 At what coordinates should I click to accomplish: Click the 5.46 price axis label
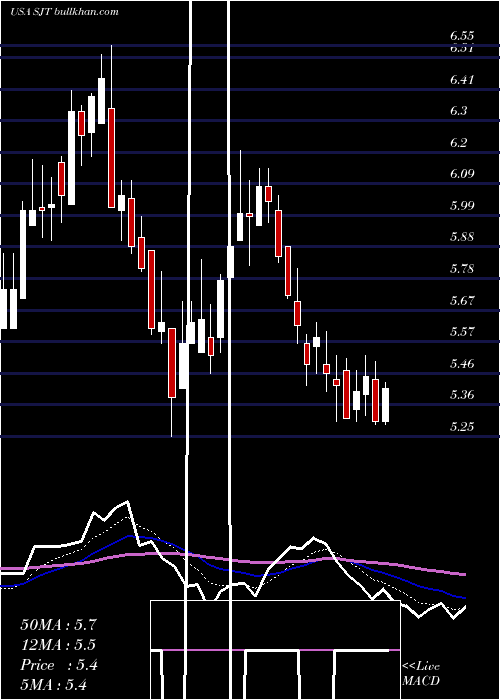[462, 363]
